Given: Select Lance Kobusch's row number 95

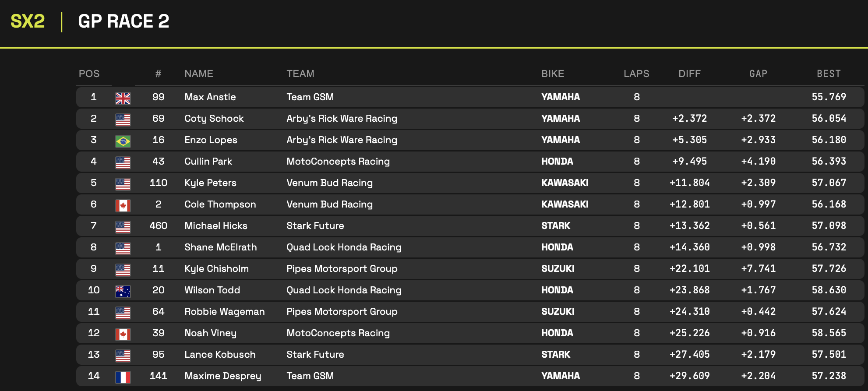Looking at the screenshot, I should 158,355.
